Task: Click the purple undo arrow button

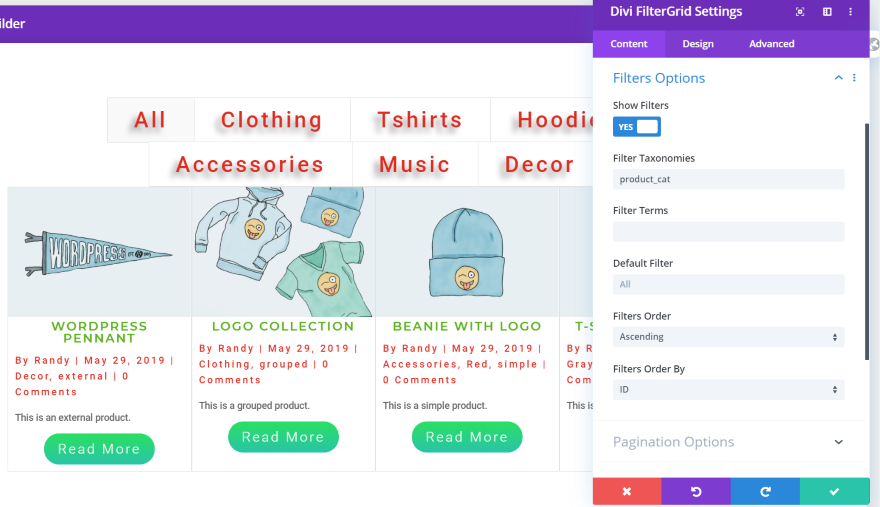Action: point(696,491)
